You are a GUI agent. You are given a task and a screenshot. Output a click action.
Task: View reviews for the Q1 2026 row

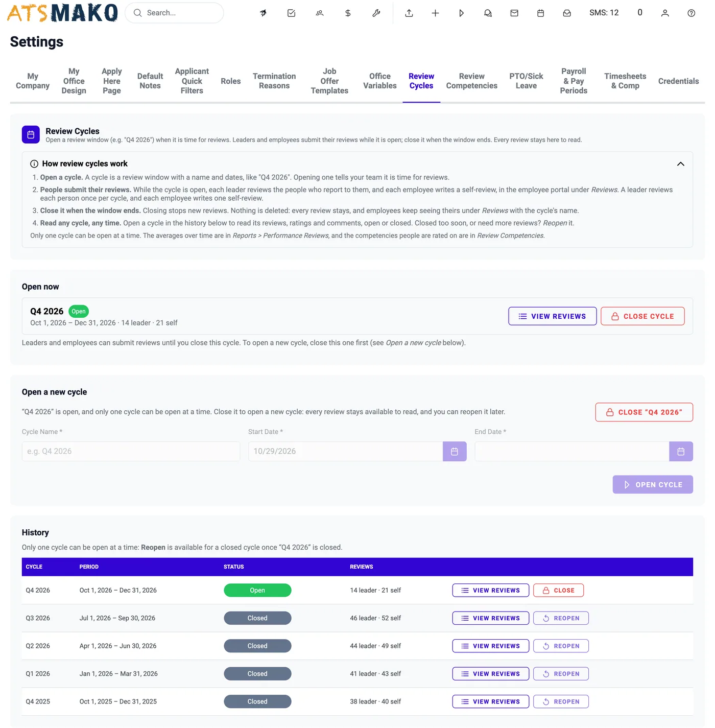490,674
